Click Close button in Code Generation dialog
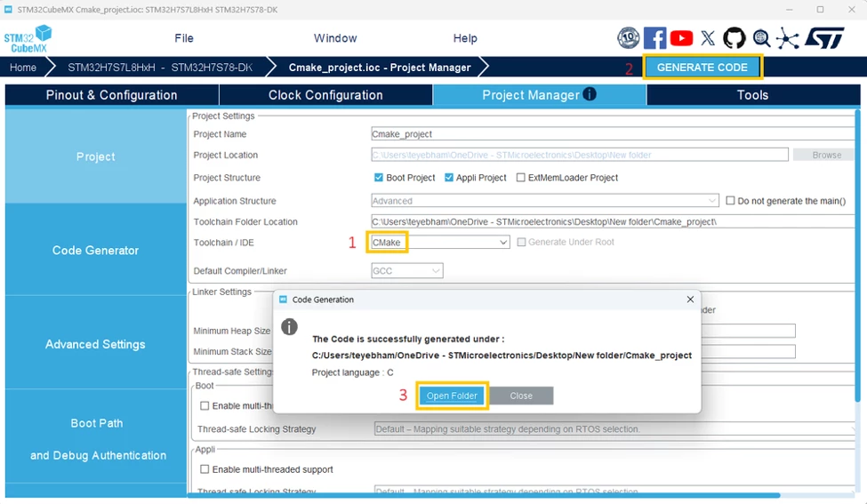Image resolution: width=867 pixels, height=504 pixels. coord(521,396)
